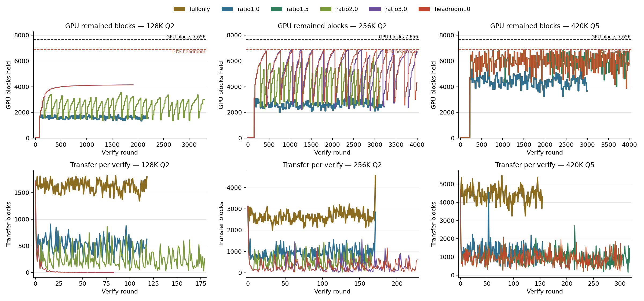Click x-axis tick '125' in 128K Transfer chart

153,284
